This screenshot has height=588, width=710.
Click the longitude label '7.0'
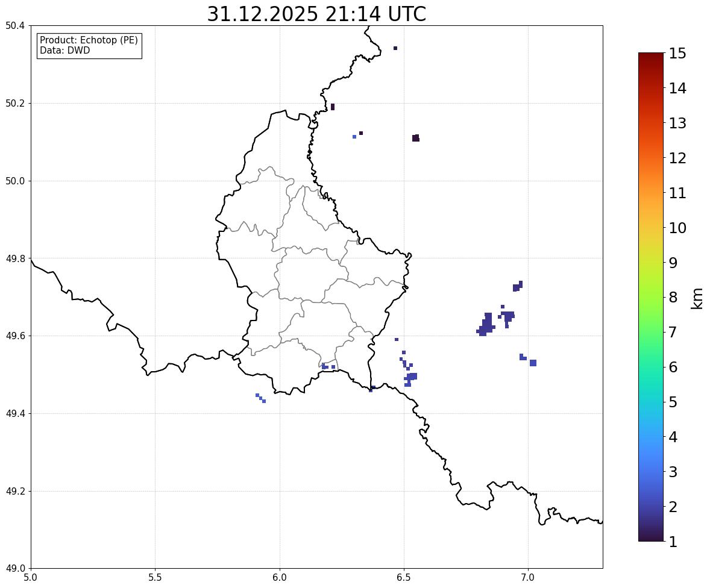coord(528,578)
